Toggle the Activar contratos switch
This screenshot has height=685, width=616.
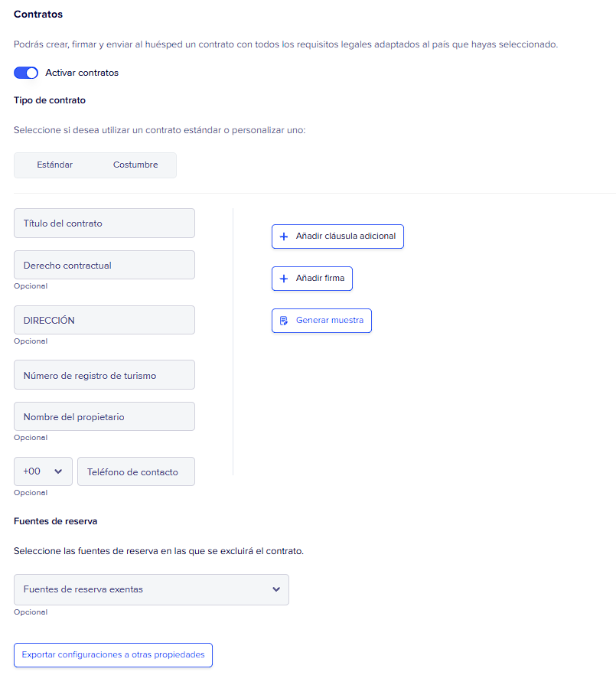pos(26,73)
